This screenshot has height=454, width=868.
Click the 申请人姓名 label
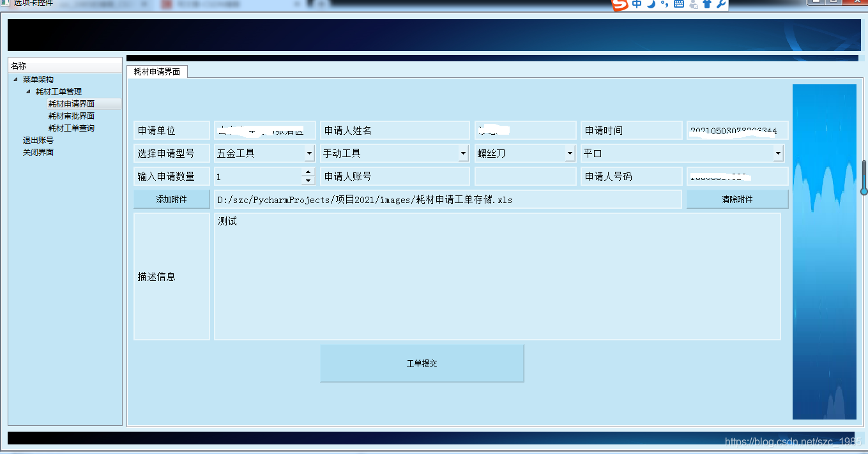(x=395, y=130)
